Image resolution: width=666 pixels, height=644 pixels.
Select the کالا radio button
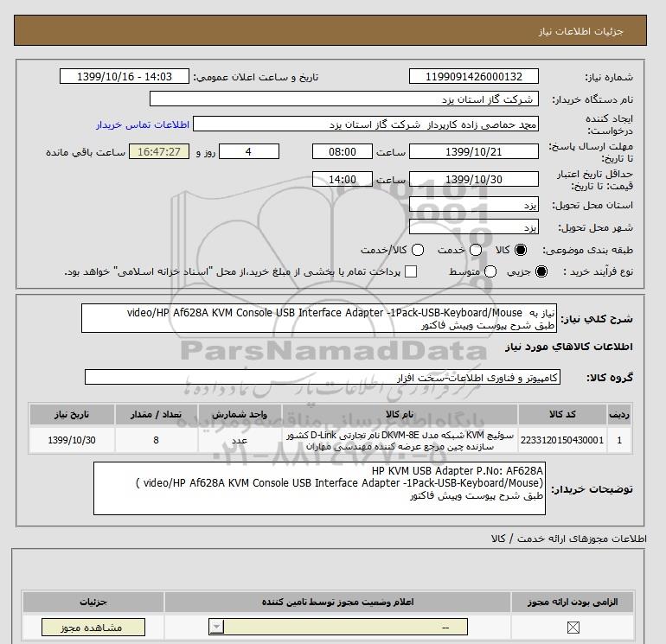click(521, 250)
